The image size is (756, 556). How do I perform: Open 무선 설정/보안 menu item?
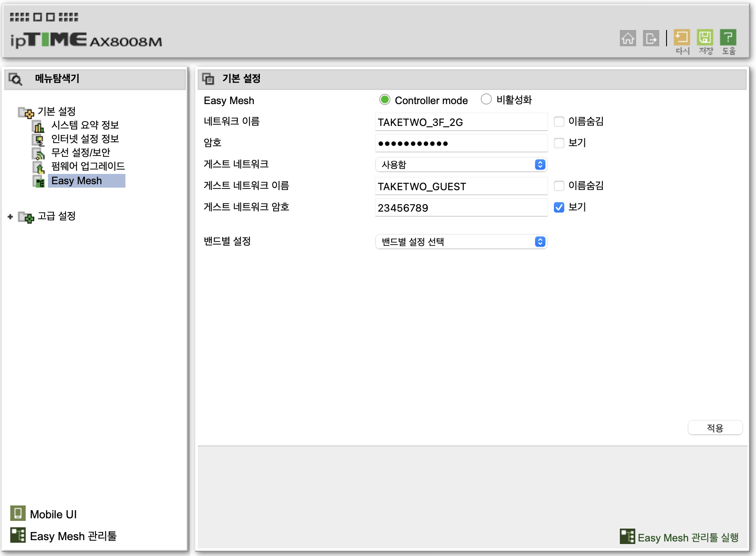[x=80, y=152]
